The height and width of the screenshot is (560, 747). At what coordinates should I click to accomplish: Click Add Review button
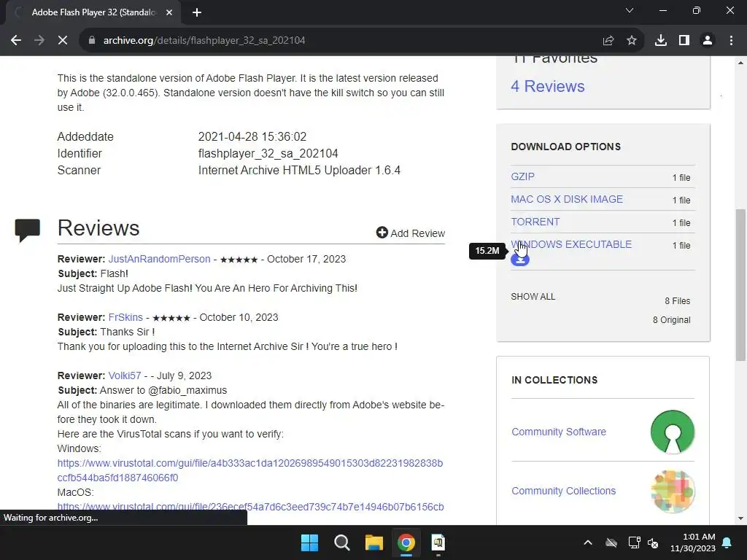[x=411, y=233]
